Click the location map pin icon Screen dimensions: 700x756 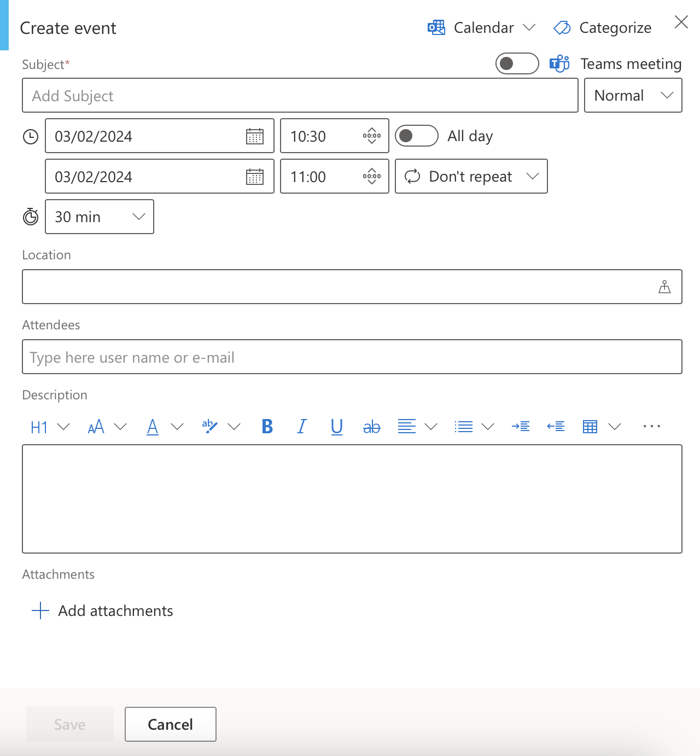click(664, 287)
